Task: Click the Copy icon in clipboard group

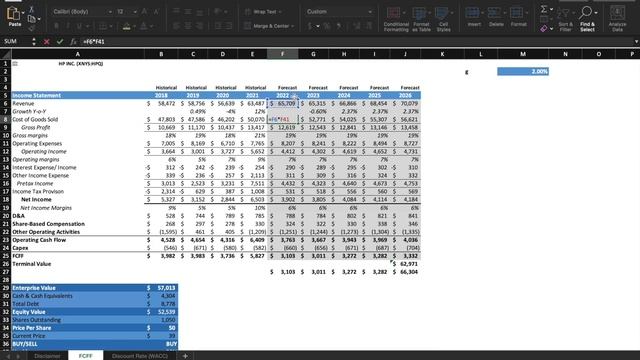Action: coord(31,19)
